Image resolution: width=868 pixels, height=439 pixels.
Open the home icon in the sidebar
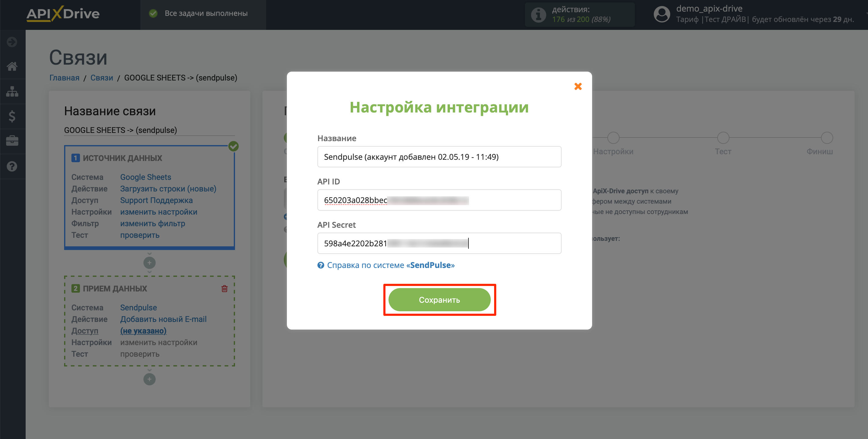click(12, 66)
